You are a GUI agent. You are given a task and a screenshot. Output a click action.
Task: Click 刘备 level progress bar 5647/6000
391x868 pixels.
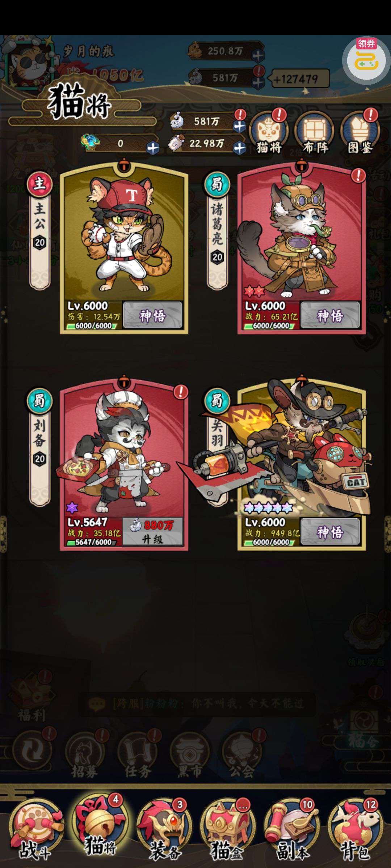click(91, 542)
